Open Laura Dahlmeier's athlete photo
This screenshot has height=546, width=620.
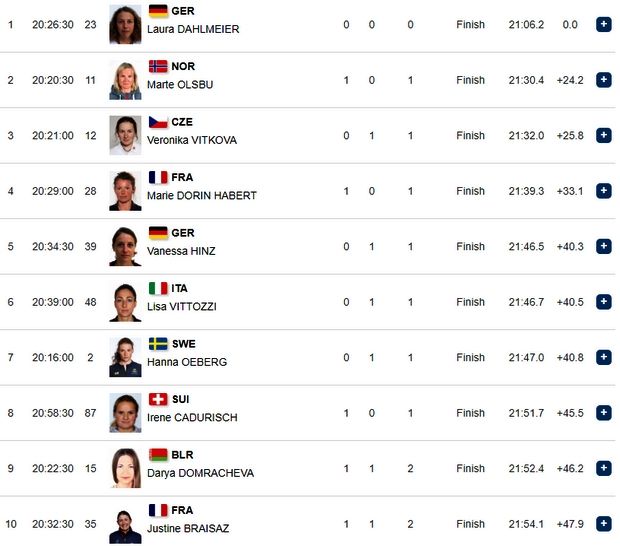point(125,25)
